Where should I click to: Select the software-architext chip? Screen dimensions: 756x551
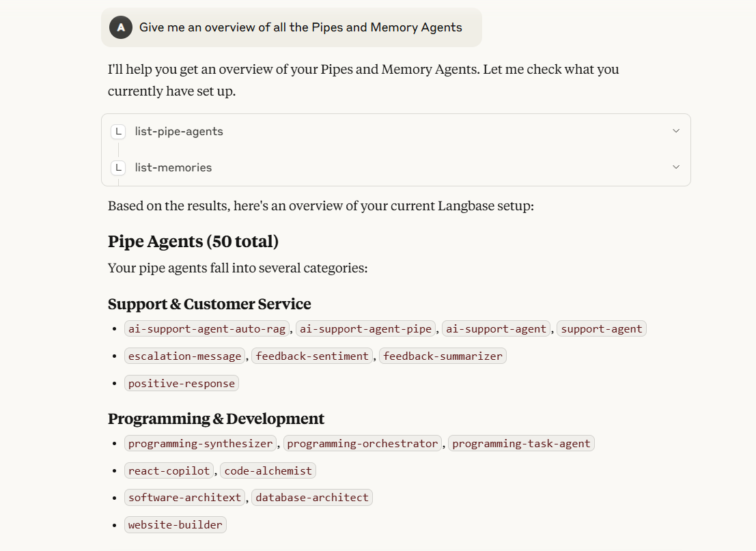[x=184, y=497]
